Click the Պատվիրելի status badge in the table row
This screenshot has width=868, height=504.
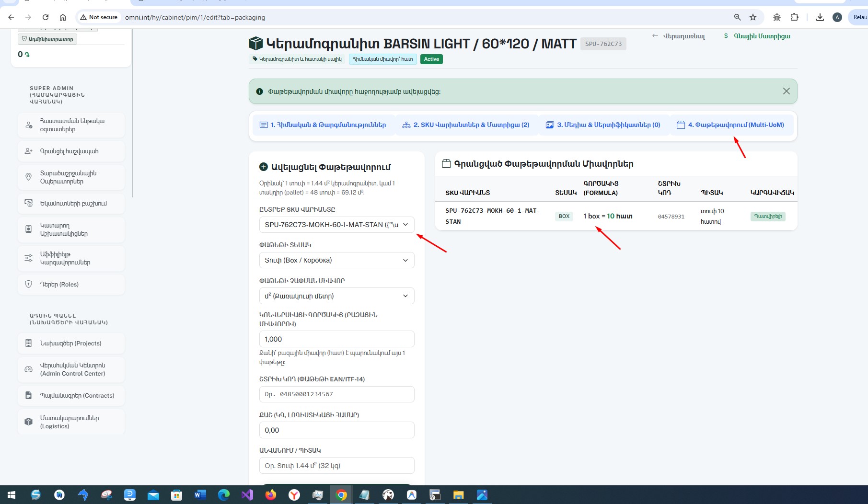[768, 216]
